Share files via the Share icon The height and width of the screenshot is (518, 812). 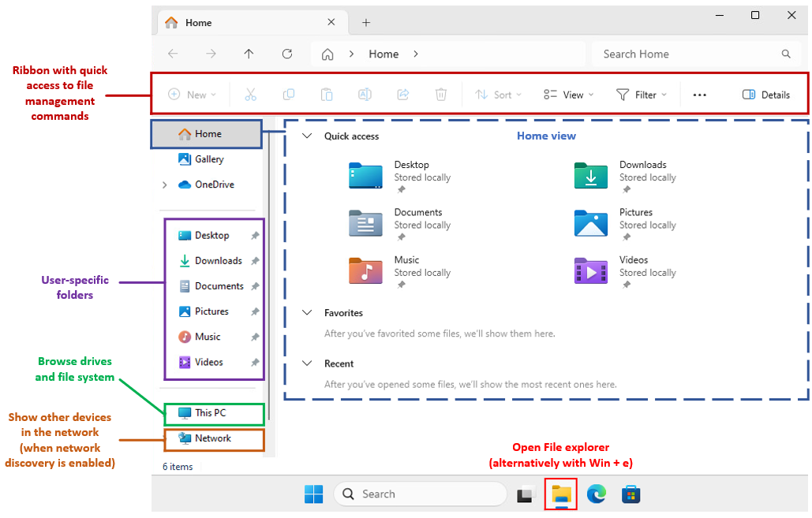(402, 94)
